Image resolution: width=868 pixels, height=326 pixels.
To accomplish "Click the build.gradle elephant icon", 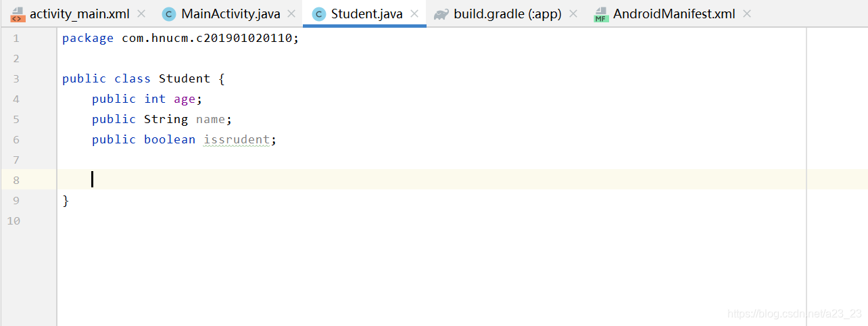I will point(441,14).
